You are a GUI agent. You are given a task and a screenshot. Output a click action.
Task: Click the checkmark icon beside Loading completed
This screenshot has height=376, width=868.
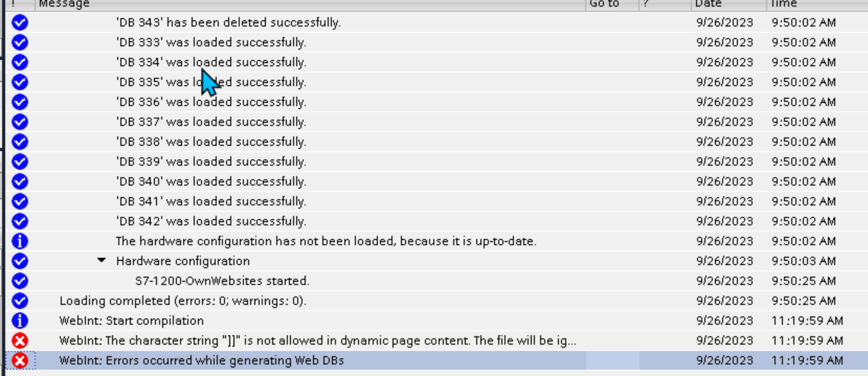tap(20, 301)
